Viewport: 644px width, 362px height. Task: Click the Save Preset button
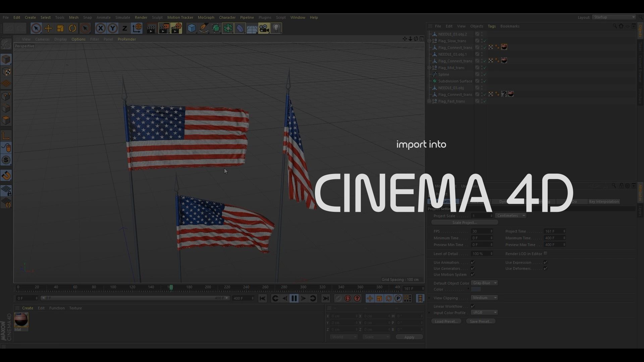point(481,321)
